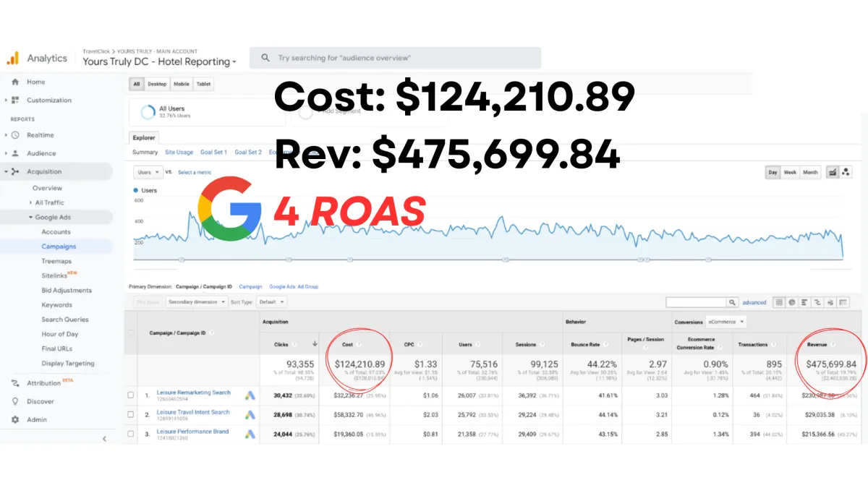Select the Desktop device segment toggle

157,84
